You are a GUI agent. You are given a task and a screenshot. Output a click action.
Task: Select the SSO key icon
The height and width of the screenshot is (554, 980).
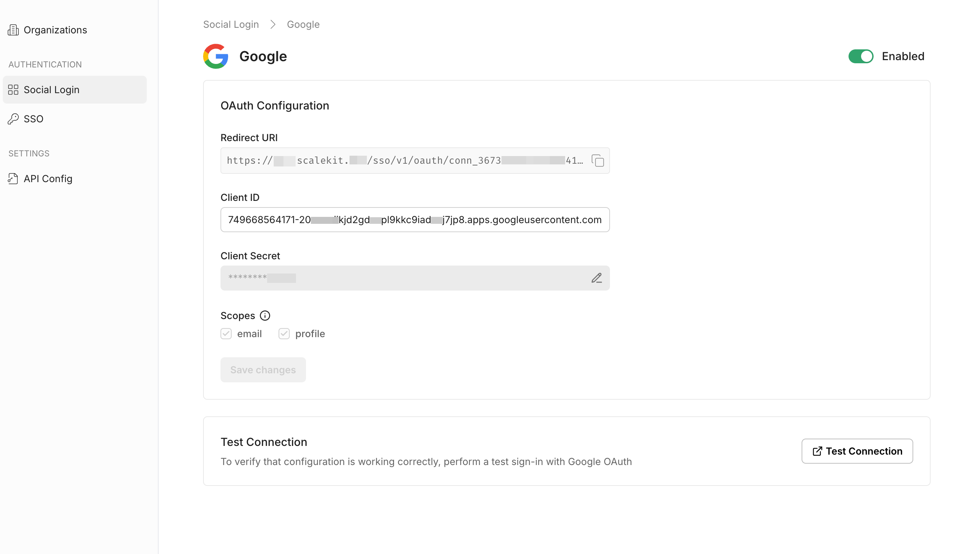13,119
